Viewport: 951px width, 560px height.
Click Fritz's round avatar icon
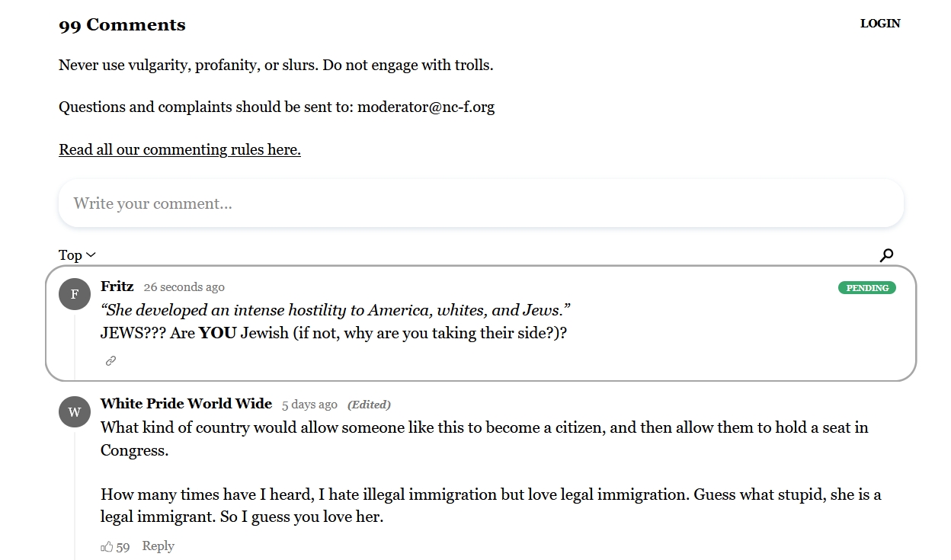click(75, 294)
